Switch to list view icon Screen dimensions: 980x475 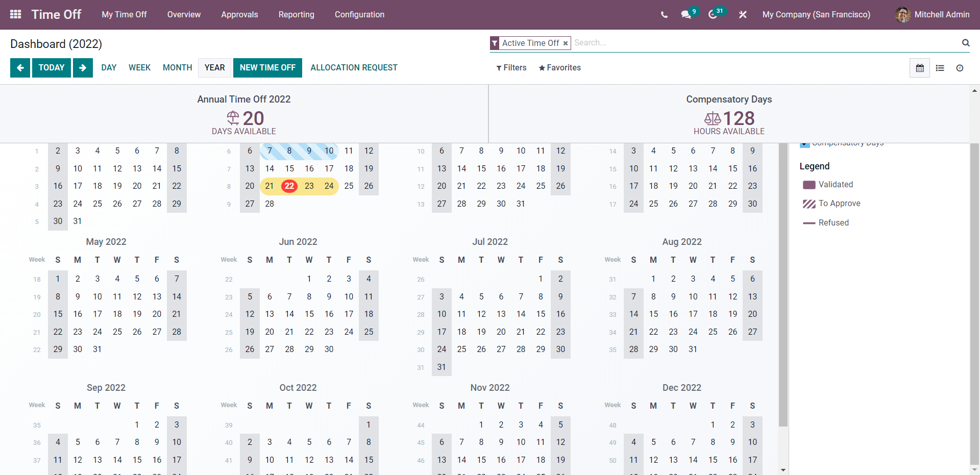click(940, 68)
